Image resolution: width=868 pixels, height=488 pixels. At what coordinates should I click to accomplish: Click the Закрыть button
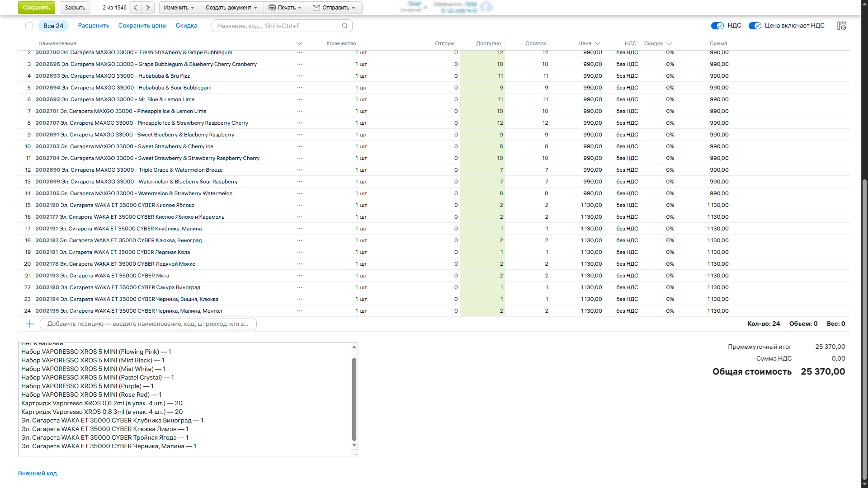75,8
